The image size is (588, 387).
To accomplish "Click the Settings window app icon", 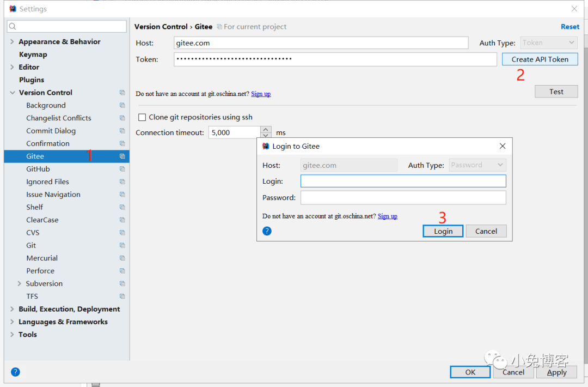I will point(13,9).
